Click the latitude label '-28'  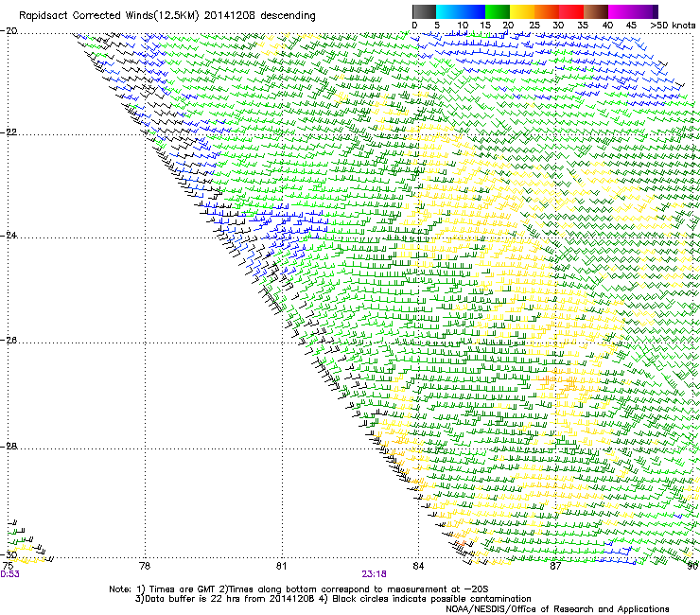pyautogui.click(x=9, y=447)
